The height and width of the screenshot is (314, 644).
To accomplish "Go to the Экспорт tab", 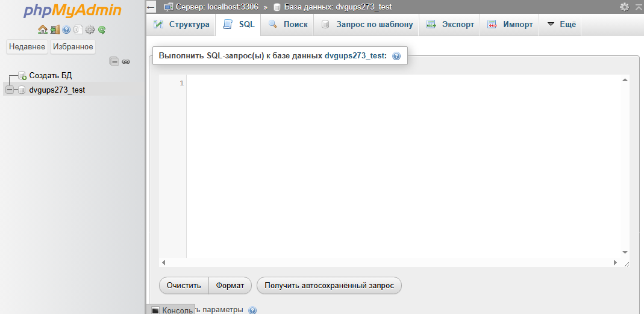I will (x=450, y=24).
